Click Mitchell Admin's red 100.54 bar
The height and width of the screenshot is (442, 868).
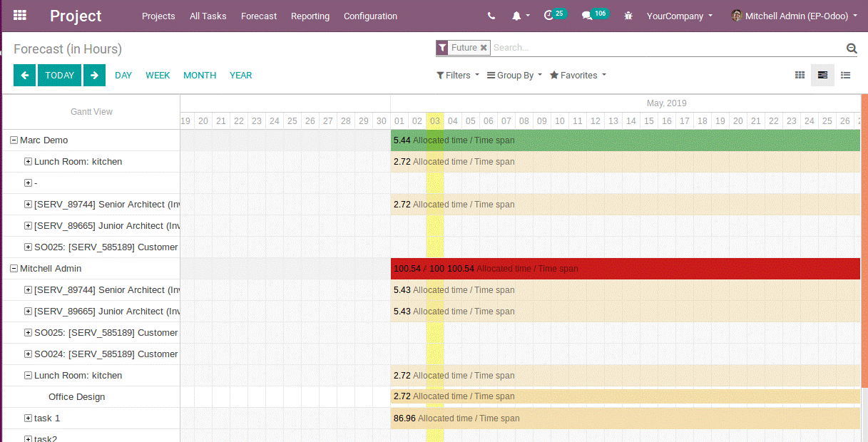pyautogui.click(x=626, y=269)
